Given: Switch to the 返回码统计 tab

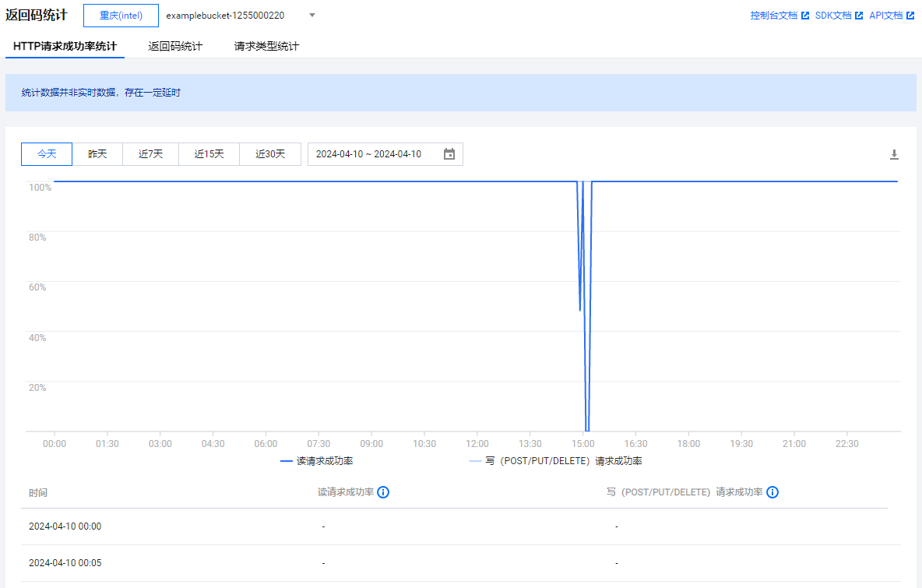Looking at the screenshot, I should click(175, 46).
